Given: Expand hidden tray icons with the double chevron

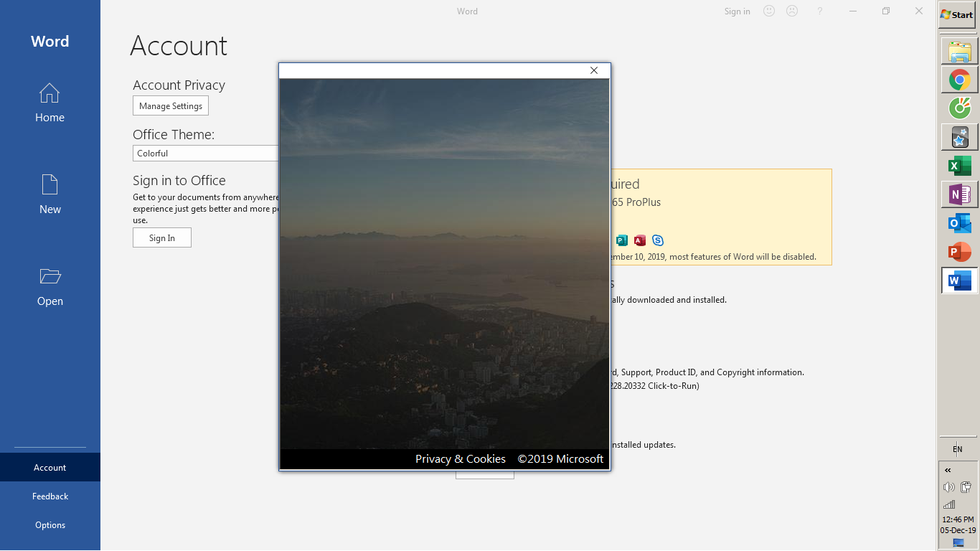Looking at the screenshot, I should [x=948, y=471].
